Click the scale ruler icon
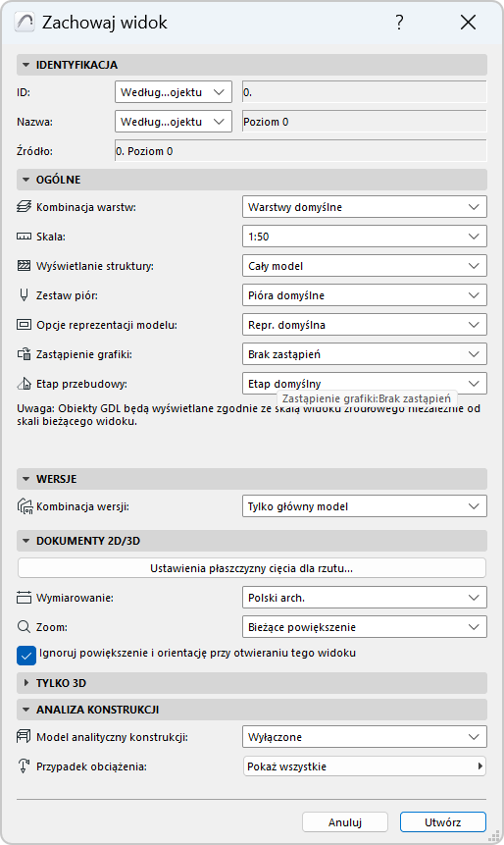The image size is (504, 845). point(24,237)
